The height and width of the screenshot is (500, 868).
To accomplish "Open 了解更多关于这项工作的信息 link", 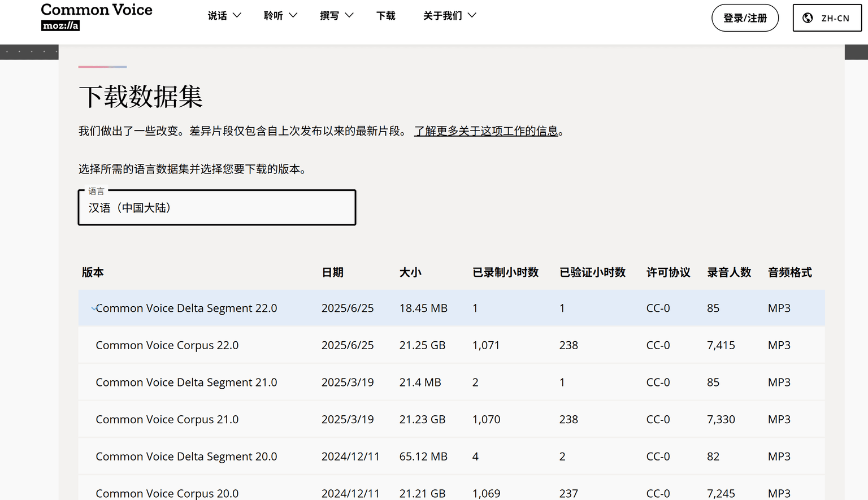I will [x=486, y=131].
